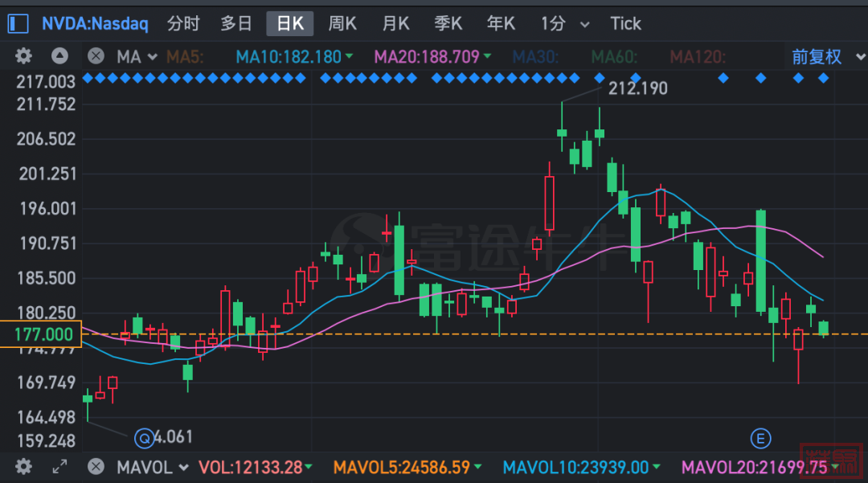The image size is (868, 483).
Task: Switch to the Tick chart view
Action: coord(625,23)
